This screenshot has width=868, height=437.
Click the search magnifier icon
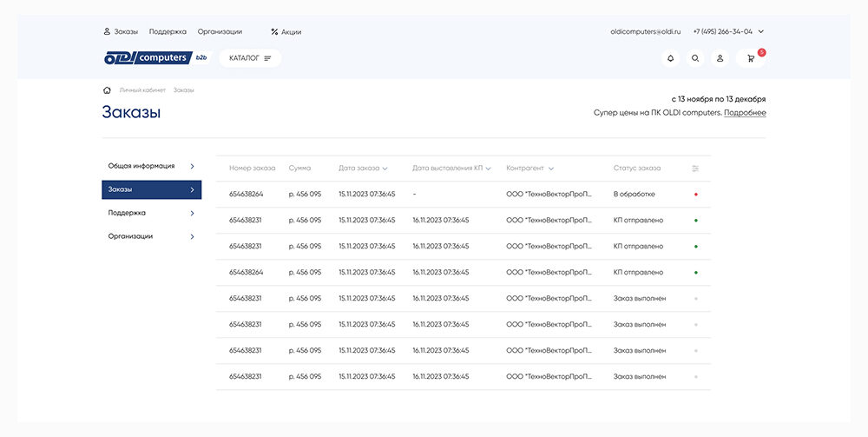pyautogui.click(x=695, y=58)
